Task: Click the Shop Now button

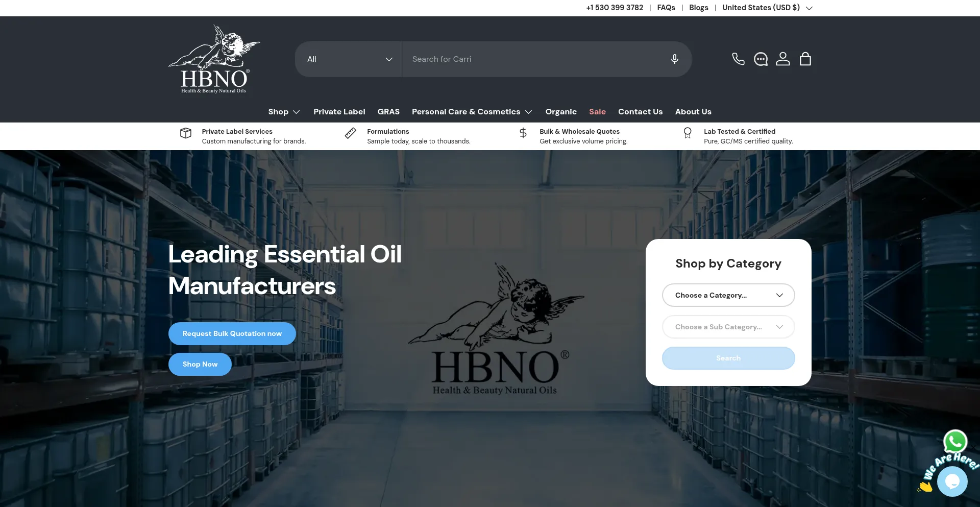Action: tap(200, 364)
